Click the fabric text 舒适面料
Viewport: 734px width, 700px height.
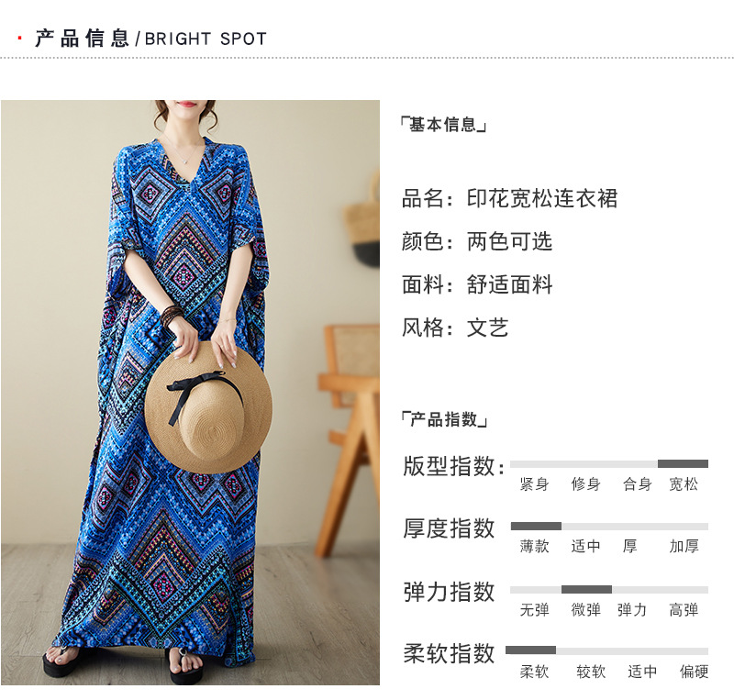509,284
